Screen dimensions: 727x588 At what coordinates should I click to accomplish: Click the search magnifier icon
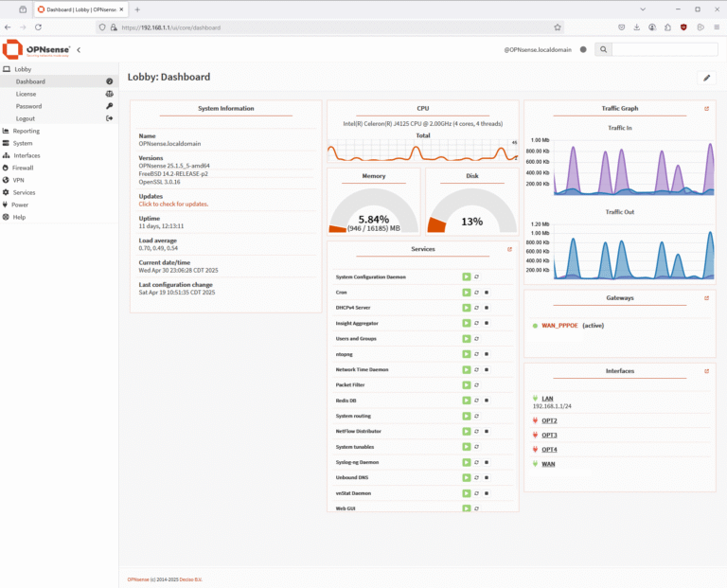pos(603,49)
